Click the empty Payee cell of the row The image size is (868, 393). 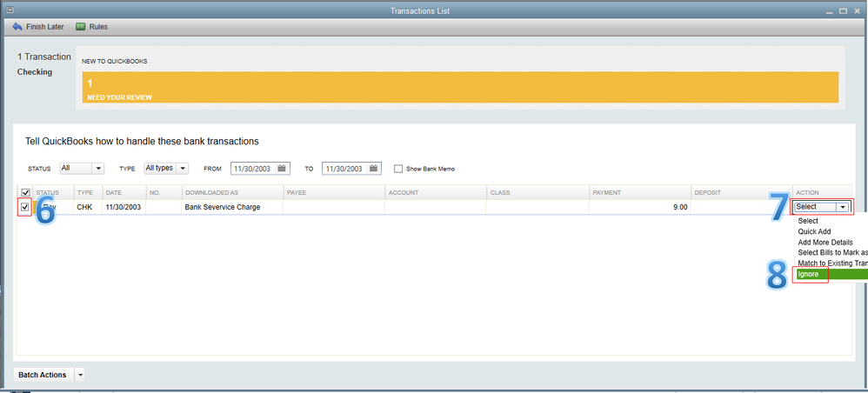[334, 207]
